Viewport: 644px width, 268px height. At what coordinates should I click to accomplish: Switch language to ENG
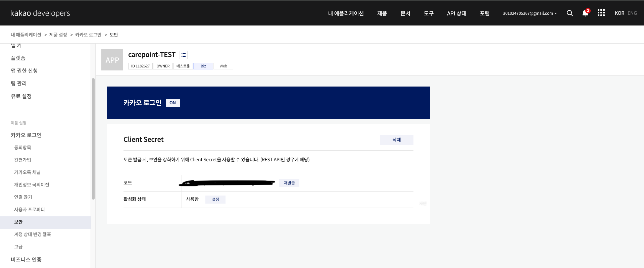(x=632, y=13)
